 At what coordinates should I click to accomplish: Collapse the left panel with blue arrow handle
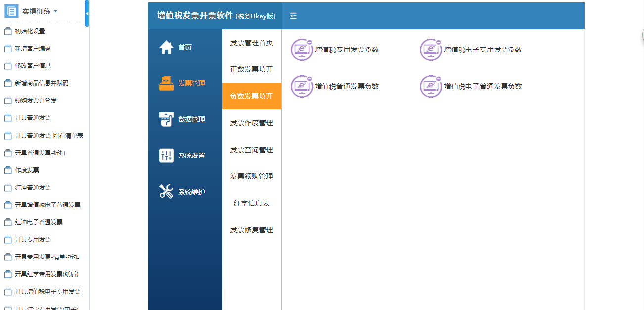87,13
